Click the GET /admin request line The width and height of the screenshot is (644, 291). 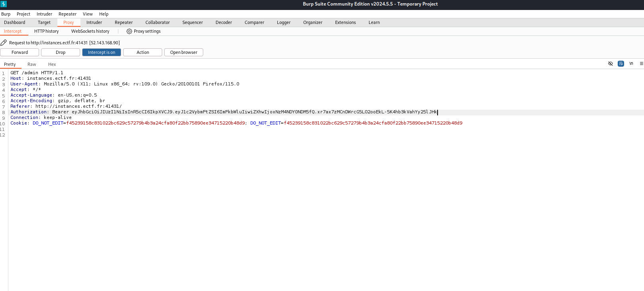pyautogui.click(x=37, y=73)
